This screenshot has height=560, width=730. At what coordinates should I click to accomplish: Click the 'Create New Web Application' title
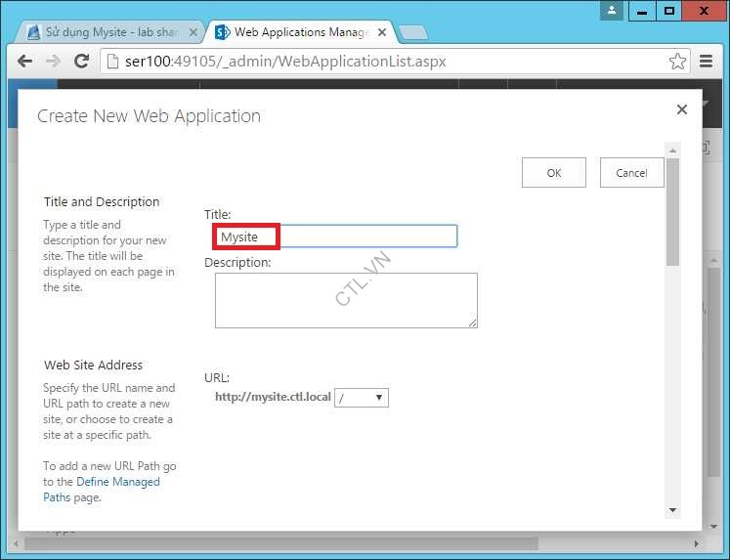149,116
